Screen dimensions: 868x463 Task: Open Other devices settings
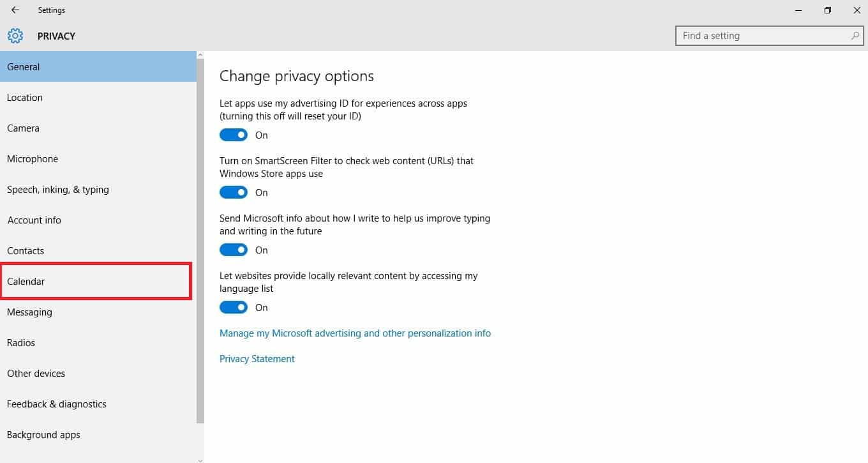(x=36, y=373)
